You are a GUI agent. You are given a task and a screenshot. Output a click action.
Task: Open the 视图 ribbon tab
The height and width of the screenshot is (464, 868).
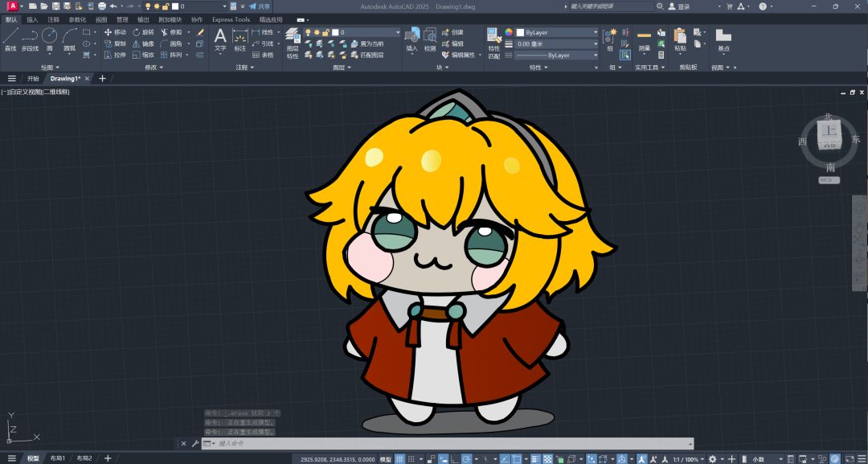(101, 19)
